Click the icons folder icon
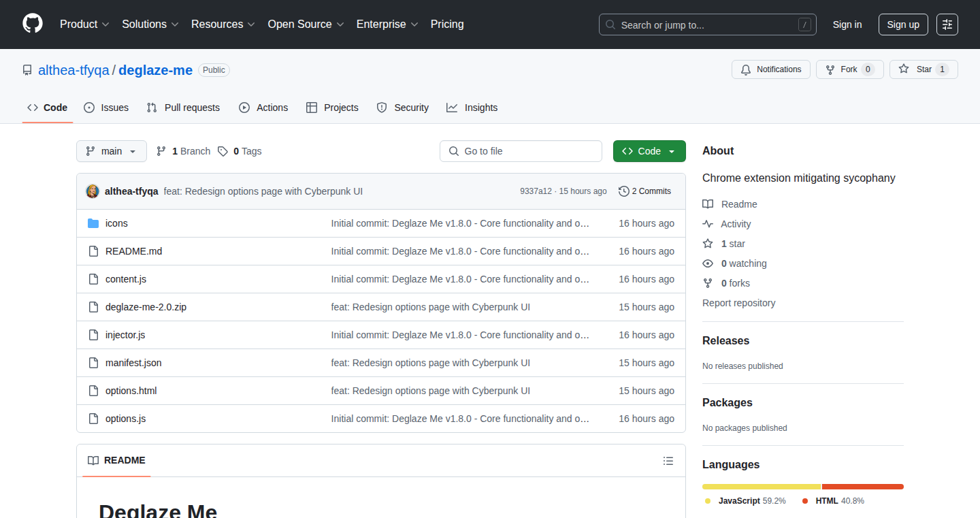 (x=93, y=223)
